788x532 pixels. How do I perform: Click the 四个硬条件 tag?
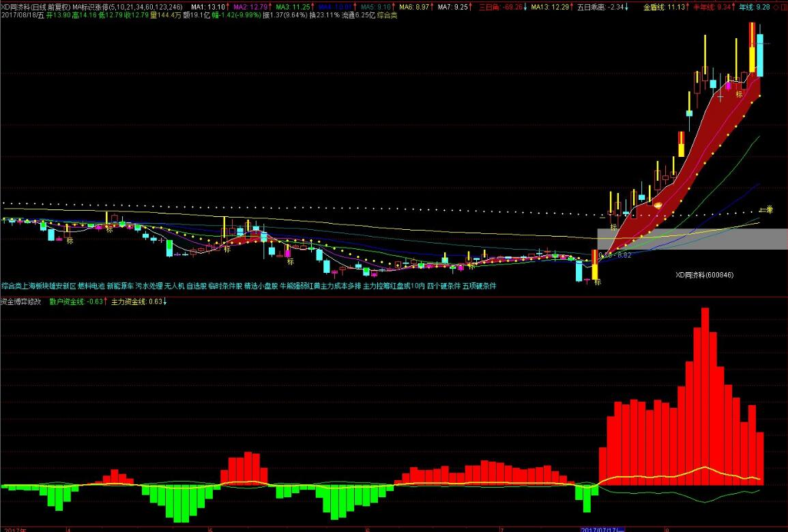click(x=443, y=286)
